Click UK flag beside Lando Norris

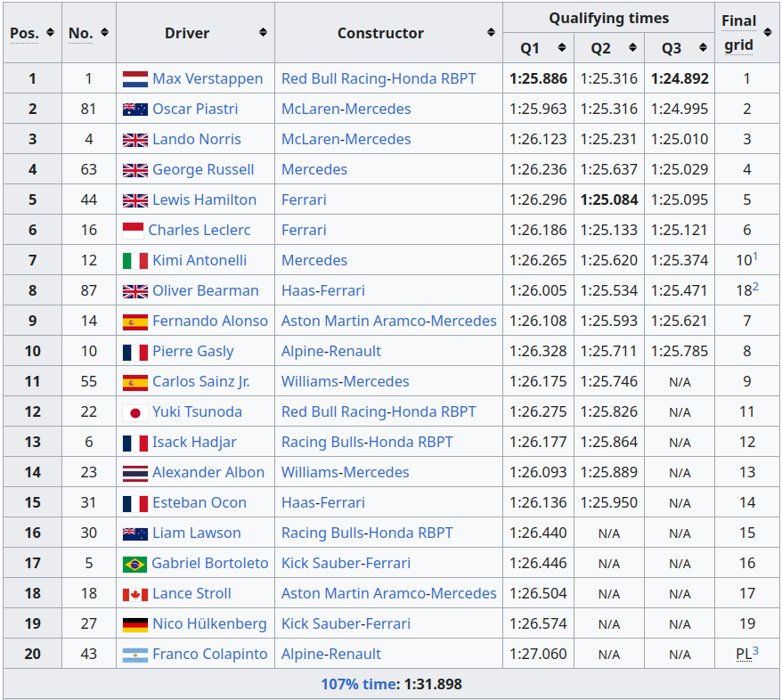(x=135, y=140)
